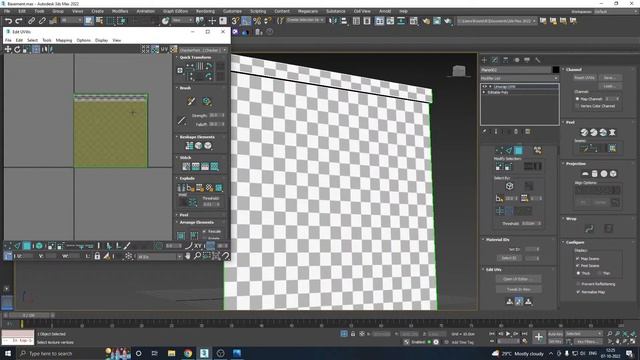Viewport: 640px width, 360px height.
Task: Toggle Map Seams checkbox
Action: pos(578,259)
